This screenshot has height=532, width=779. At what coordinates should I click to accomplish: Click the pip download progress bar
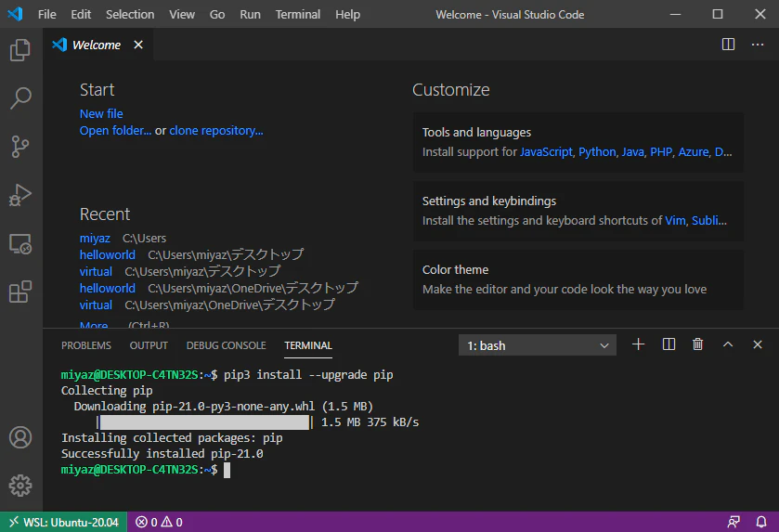[204, 422]
